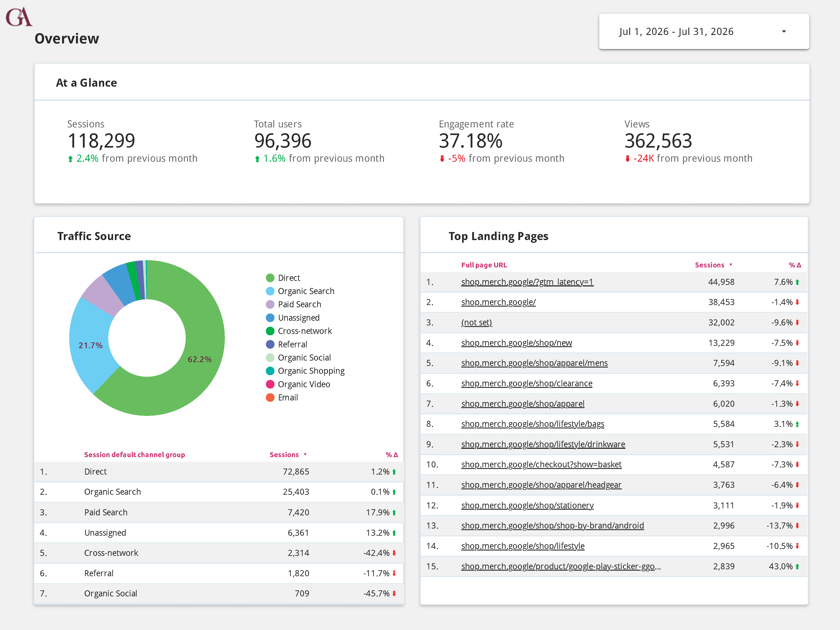Sort Traffic Source table by Sessions arrow

pyautogui.click(x=305, y=455)
